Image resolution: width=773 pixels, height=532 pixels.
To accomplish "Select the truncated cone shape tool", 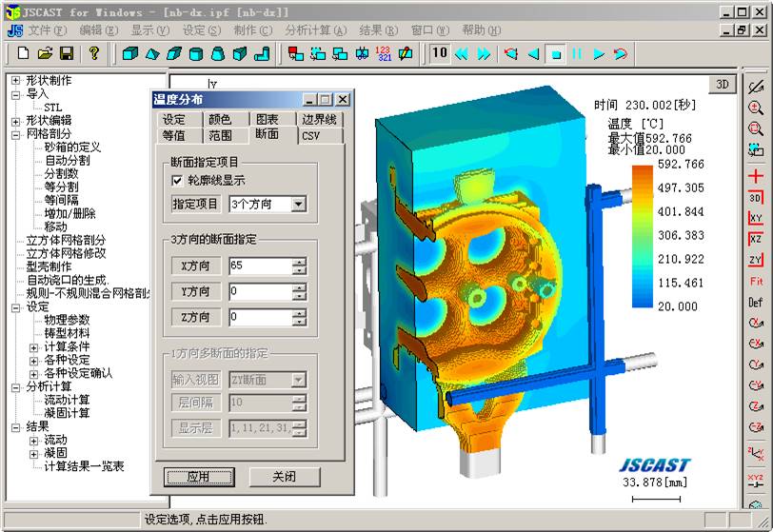I will [x=218, y=53].
